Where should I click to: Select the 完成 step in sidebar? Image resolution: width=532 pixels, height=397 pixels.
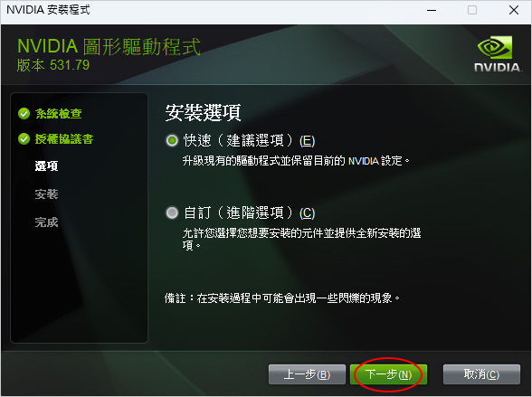pos(46,222)
